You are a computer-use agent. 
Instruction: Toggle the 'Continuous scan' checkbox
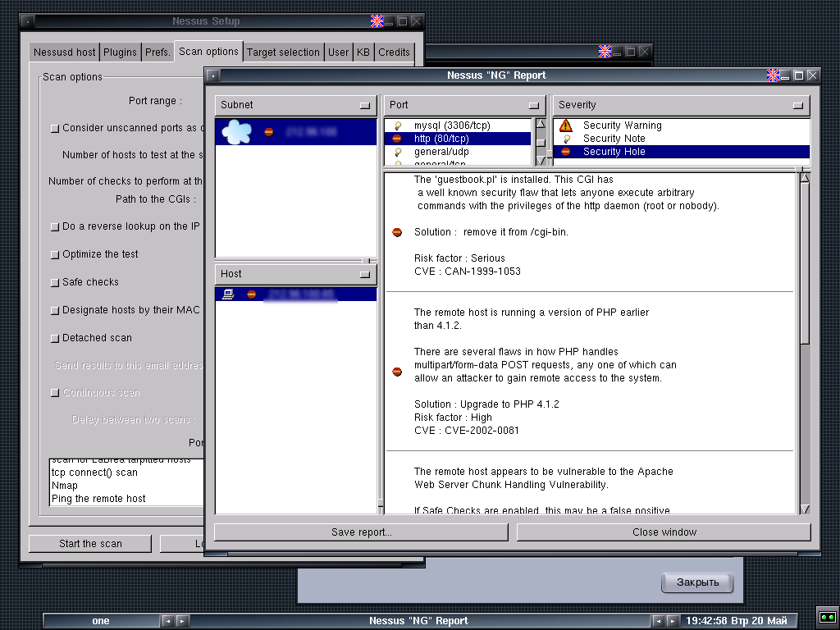(x=55, y=393)
